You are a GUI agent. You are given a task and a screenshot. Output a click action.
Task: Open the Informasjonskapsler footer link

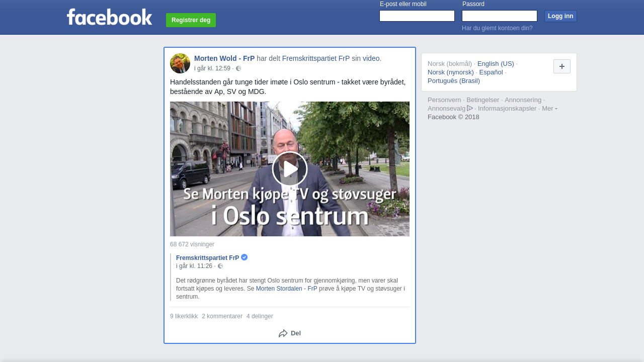[507, 108]
